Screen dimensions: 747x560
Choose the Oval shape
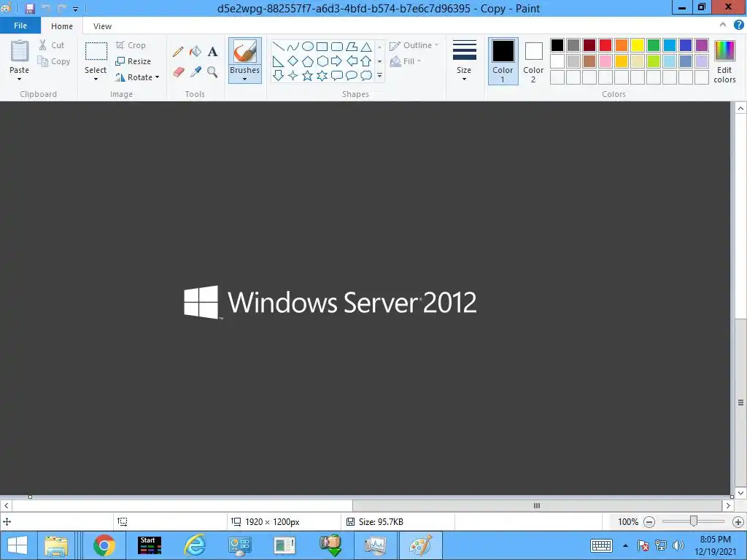tap(308, 47)
